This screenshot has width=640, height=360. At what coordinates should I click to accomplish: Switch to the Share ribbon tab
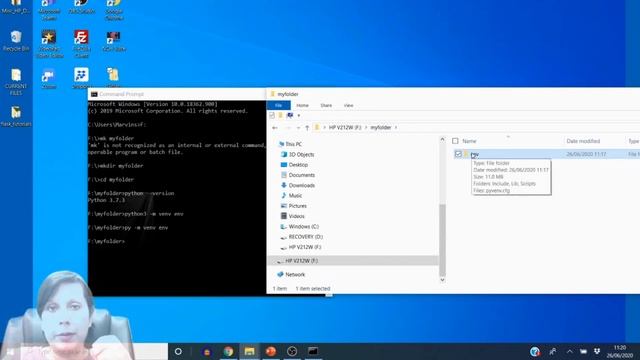coord(326,105)
